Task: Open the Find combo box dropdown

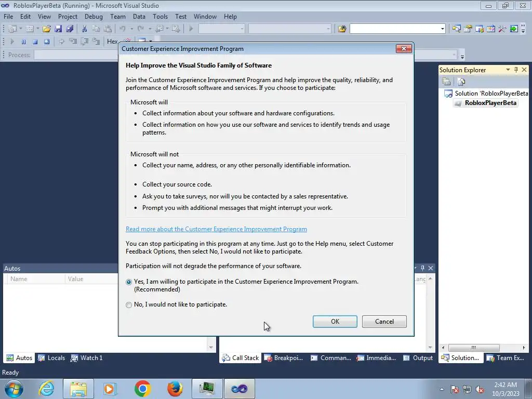Action: 442,29
